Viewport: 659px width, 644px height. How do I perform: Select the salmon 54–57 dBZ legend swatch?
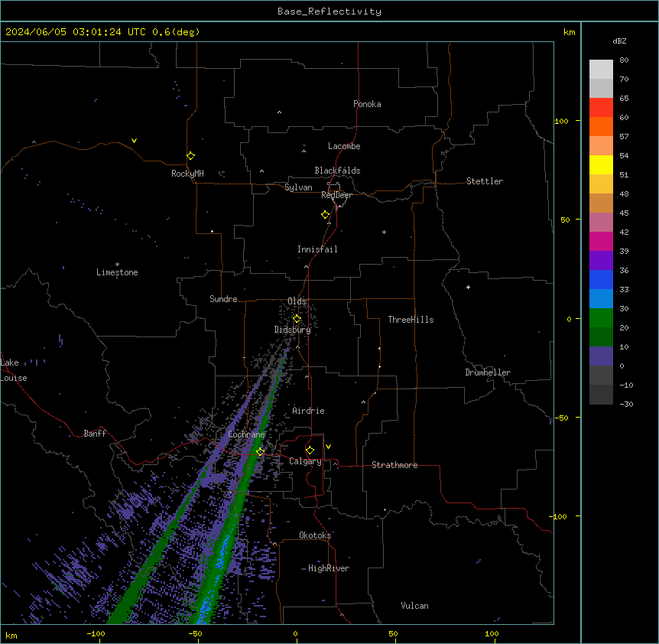click(601, 146)
